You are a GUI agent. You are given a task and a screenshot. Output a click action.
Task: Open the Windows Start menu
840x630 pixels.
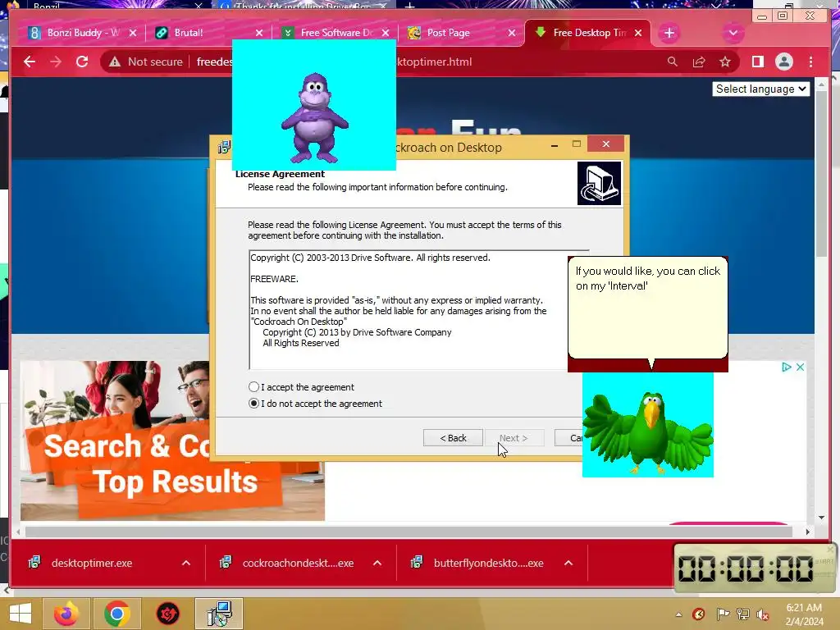point(20,614)
